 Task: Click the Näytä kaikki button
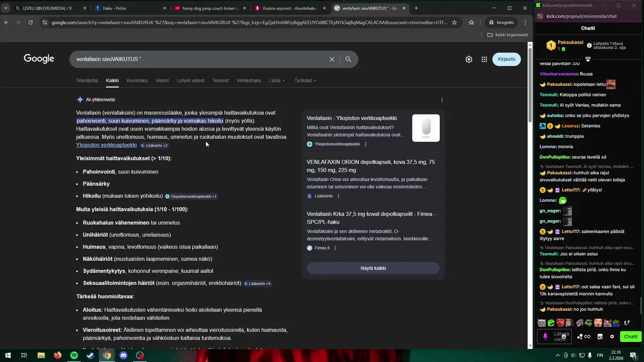[x=373, y=268]
